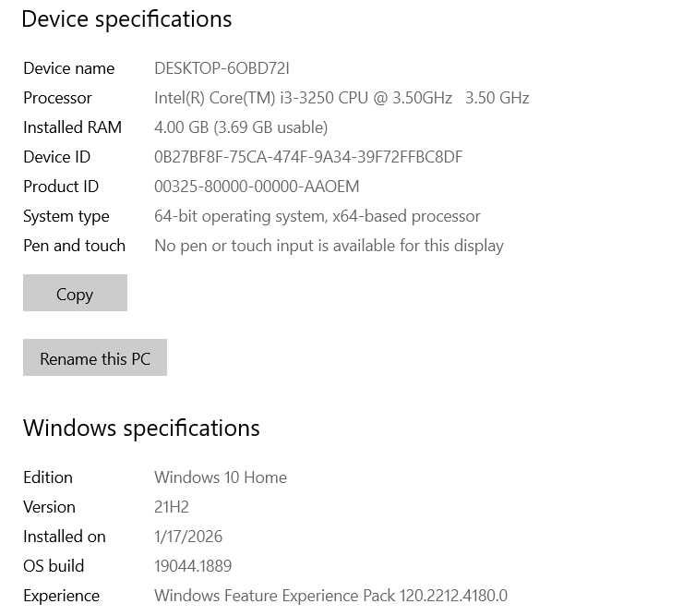This screenshot has height=616, width=683.
Task: Click the Device specifications heading
Action: coord(126,19)
